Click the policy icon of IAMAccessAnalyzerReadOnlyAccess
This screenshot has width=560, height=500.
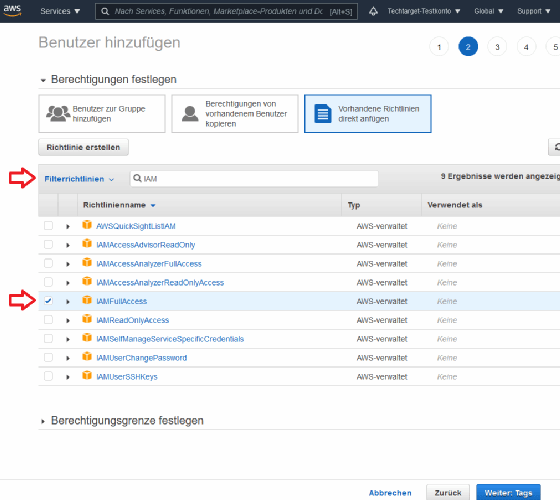coord(87,281)
